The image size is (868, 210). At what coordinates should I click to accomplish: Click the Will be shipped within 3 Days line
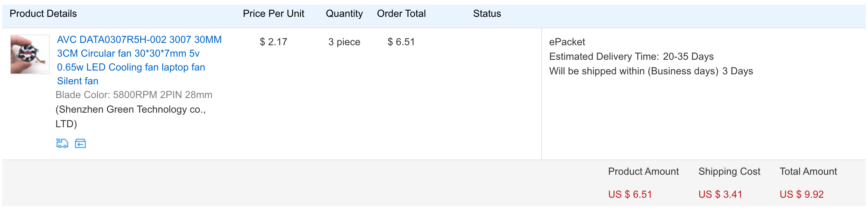click(651, 71)
